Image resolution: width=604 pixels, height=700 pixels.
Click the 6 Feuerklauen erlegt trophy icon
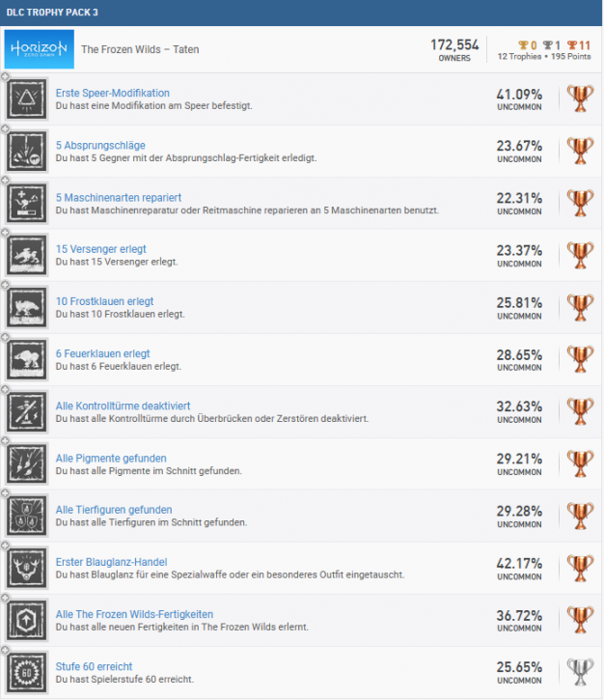click(27, 360)
